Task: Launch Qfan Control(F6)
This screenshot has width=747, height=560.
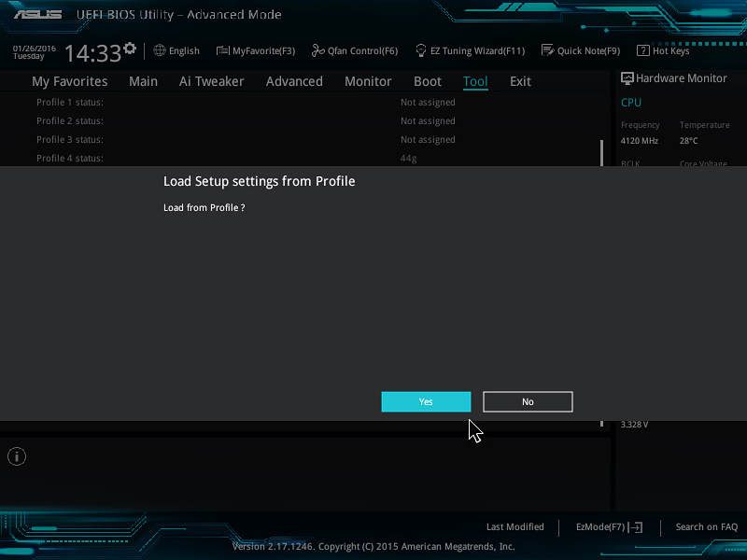Action: [362, 51]
